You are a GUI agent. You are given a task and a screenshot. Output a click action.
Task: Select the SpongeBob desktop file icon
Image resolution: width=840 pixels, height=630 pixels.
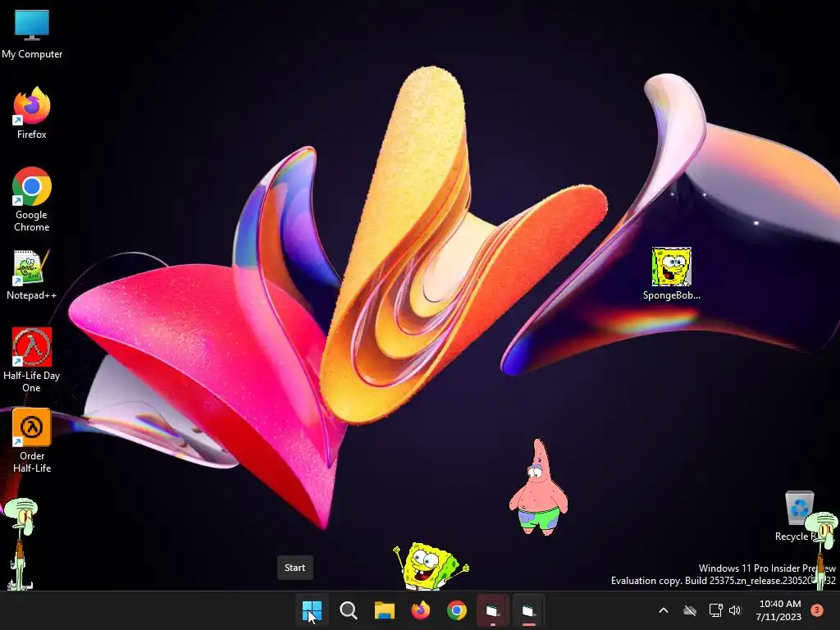(671, 274)
